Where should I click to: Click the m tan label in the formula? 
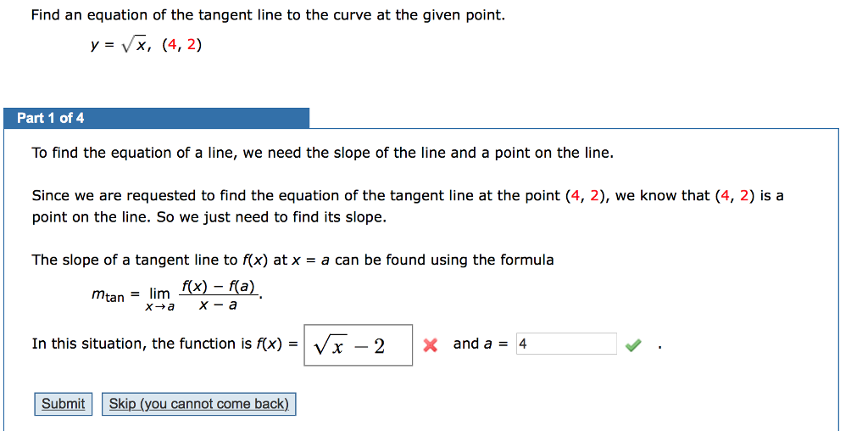(108, 296)
